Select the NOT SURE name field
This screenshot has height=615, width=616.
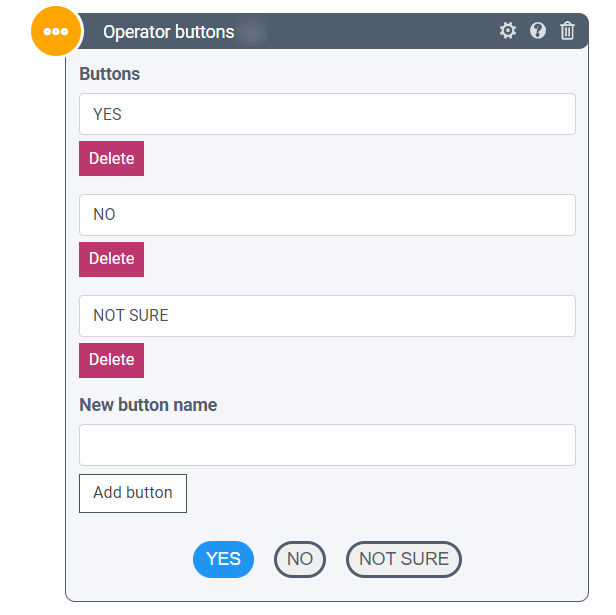(327, 315)
